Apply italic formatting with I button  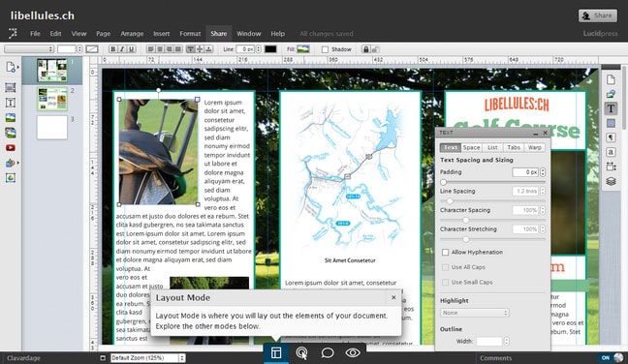tap(122, 49)
